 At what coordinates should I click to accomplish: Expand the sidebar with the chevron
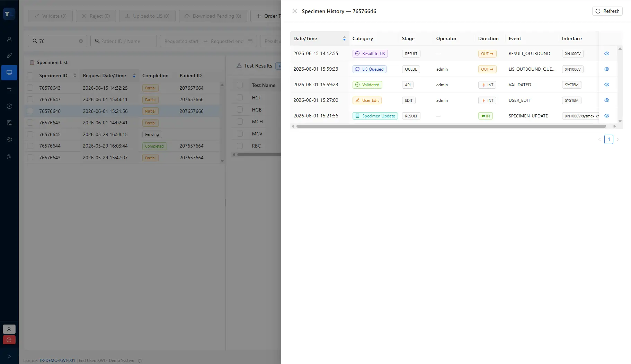pyautogui.click(x=9, y=356)
